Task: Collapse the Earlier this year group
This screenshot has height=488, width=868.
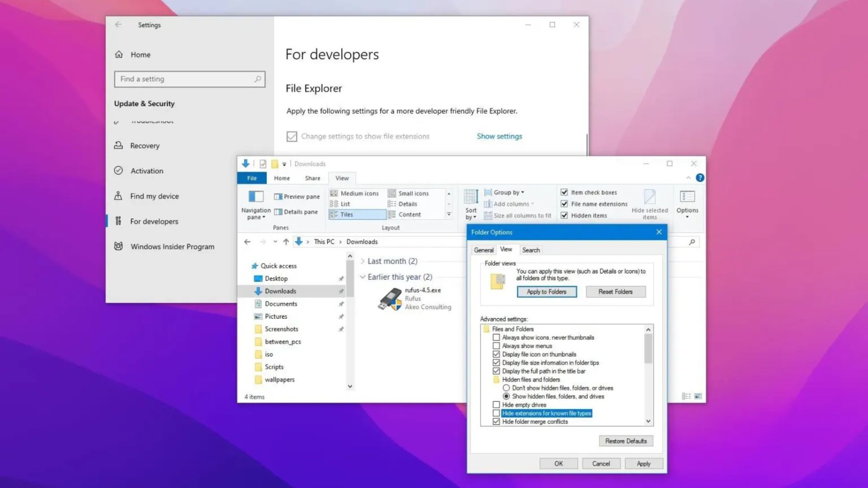Action: pyautogui.click(x=362, y=277)
